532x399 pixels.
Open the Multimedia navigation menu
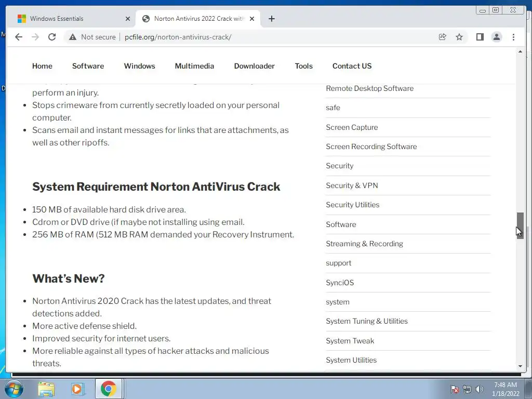(194, 66)
